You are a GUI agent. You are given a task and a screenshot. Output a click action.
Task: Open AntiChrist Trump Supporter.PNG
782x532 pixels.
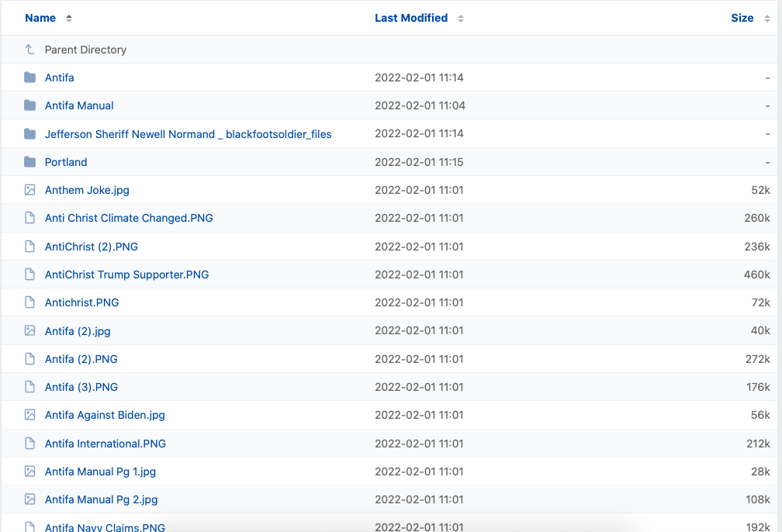tap(126, 275)
